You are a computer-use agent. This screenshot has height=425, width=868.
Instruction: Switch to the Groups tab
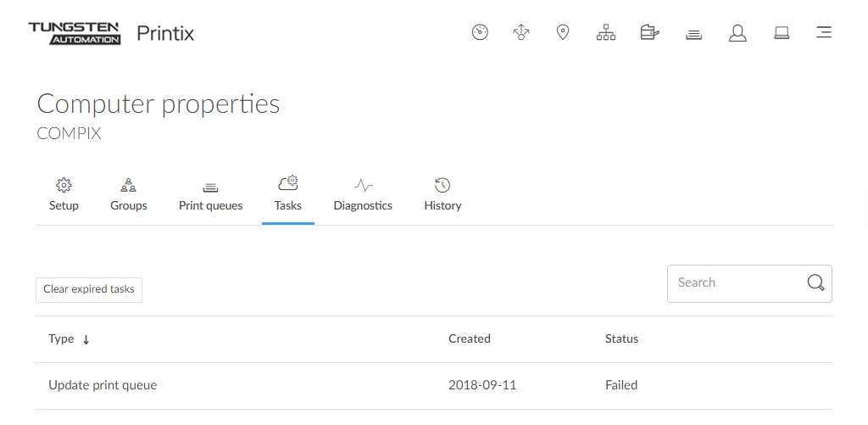[129, 195]
